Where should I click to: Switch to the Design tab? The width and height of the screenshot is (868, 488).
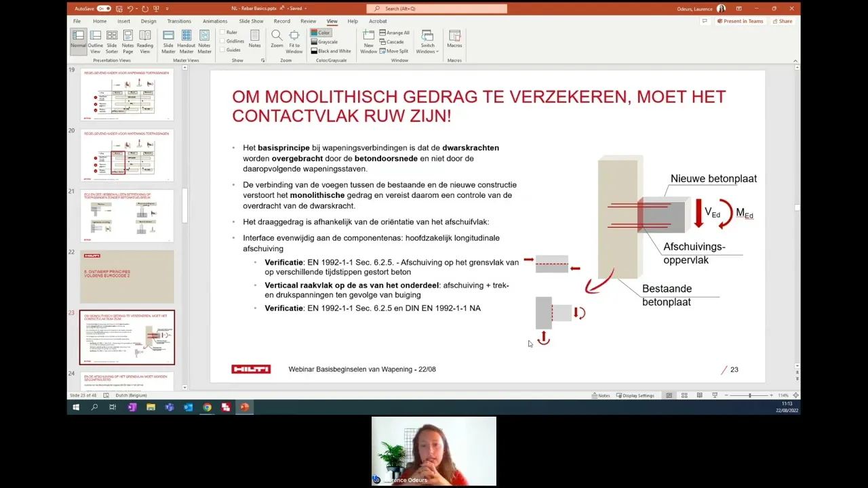tap(149, 21)
